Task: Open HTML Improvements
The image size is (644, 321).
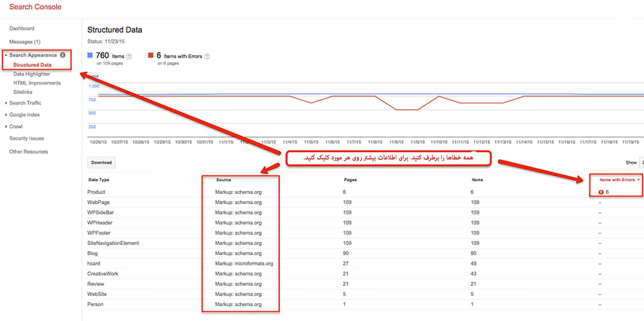Action: coord(37,83)
